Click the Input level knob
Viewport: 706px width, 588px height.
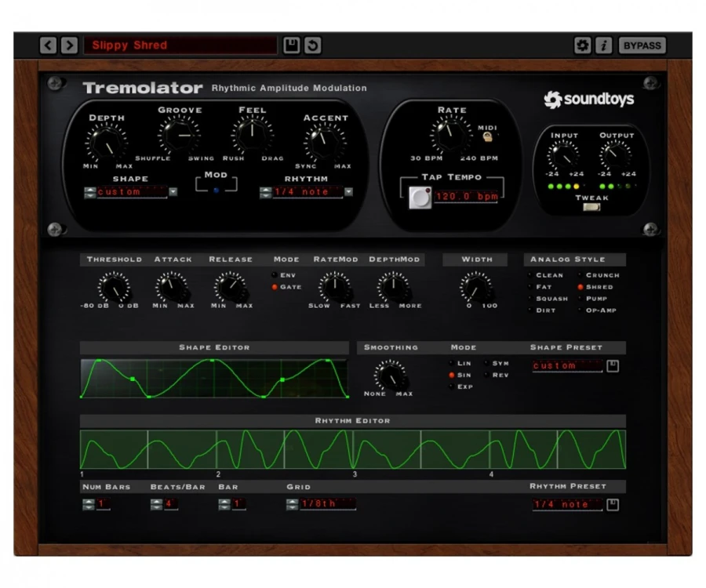click(x=562, y=156)
